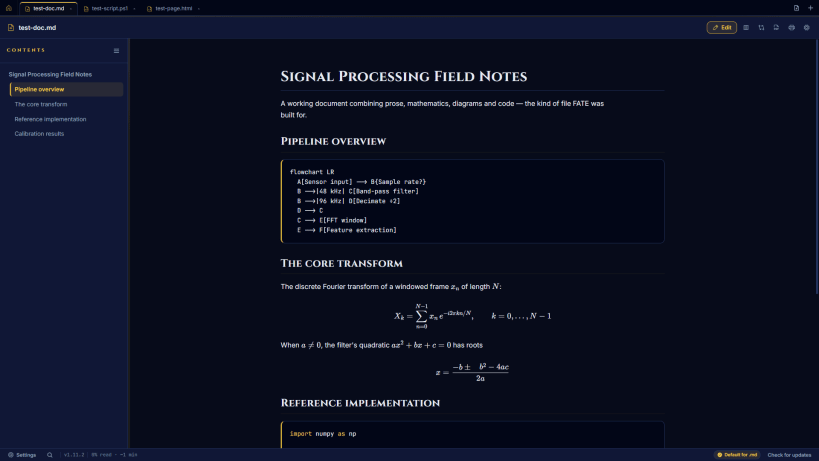
Task: Click the split view columns icon
Action: pyautogui.click(x=746, y=28)
